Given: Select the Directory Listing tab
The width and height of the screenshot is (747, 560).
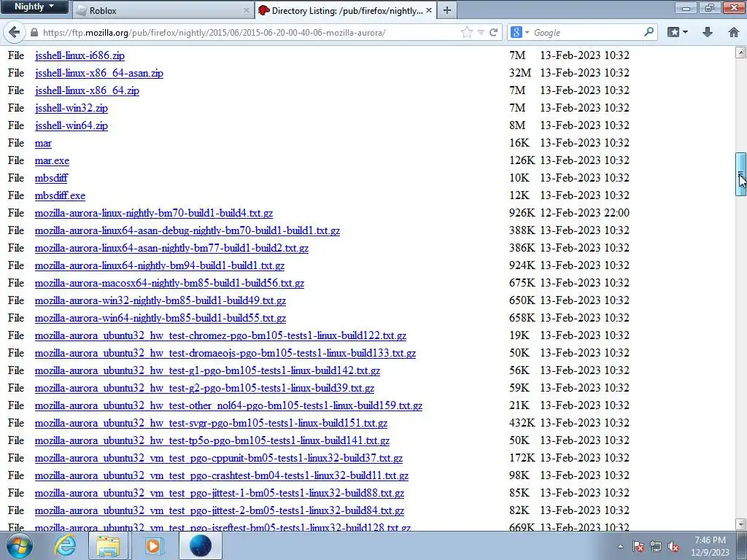Looking at the screenshot, I should pyautogui.click(x=345, y=10).
